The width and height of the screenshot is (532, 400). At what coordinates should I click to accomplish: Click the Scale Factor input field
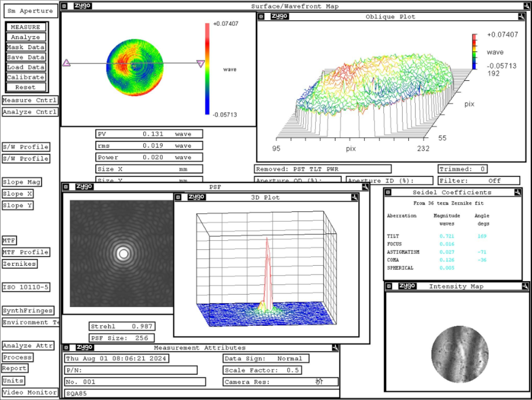tap(266, 371)
